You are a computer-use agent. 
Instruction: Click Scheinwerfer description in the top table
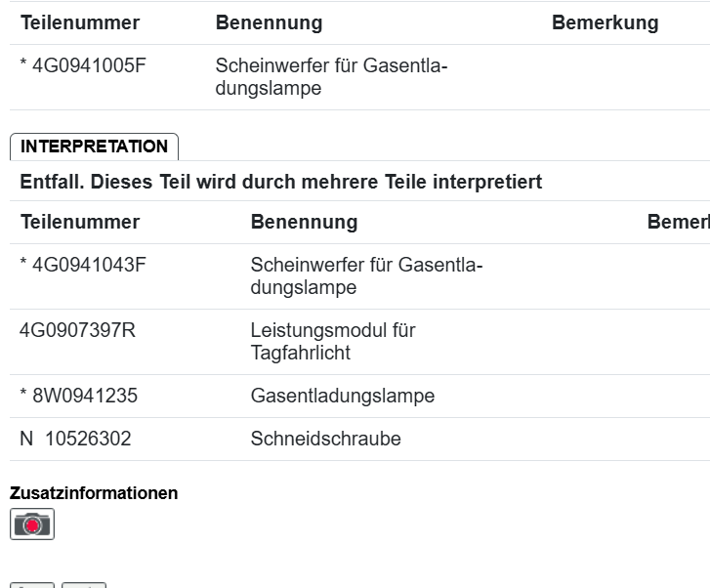tap(331, 77)
